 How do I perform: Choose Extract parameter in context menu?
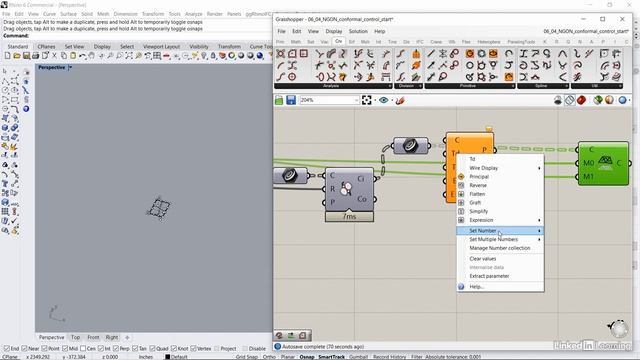coord(500,276)
